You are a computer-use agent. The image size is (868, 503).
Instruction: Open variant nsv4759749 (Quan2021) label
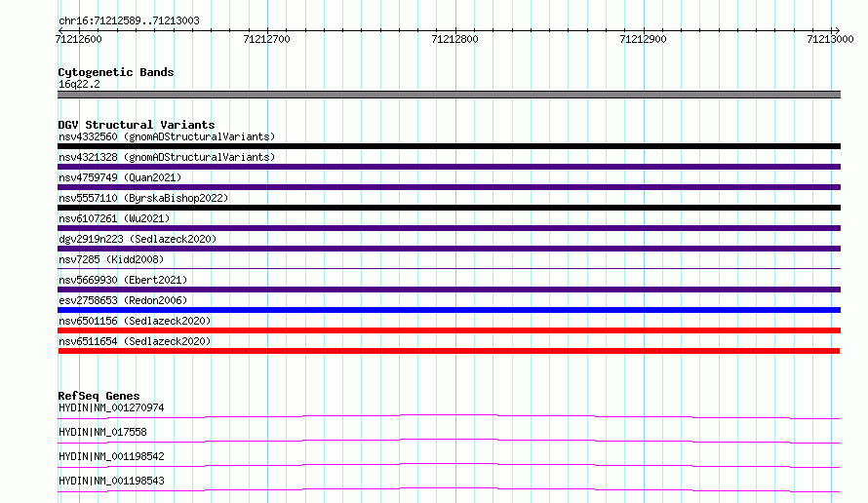click(x=120, y=177)
